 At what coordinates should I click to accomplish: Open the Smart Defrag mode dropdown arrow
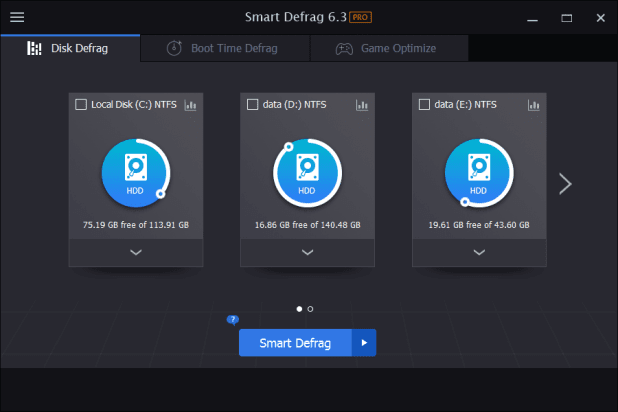point(364,343)
